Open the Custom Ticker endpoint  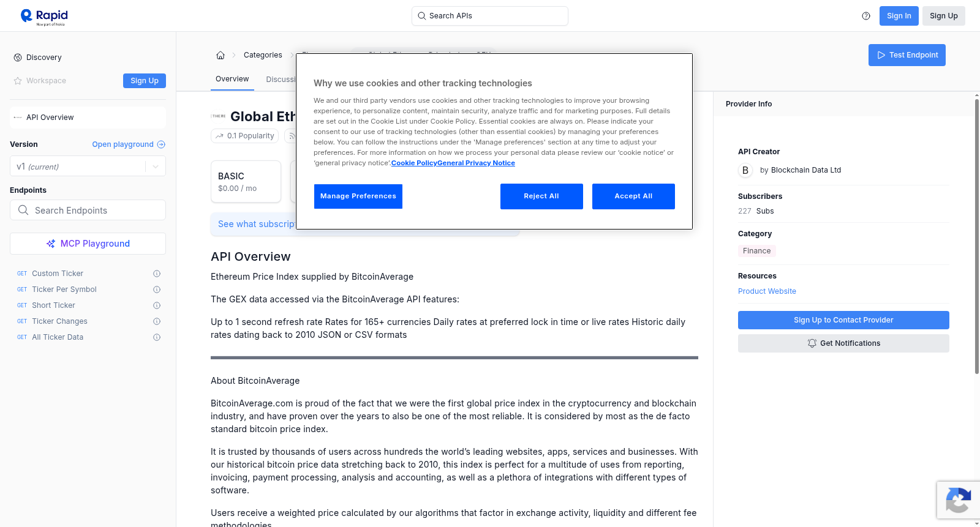(x=58, y=274)
